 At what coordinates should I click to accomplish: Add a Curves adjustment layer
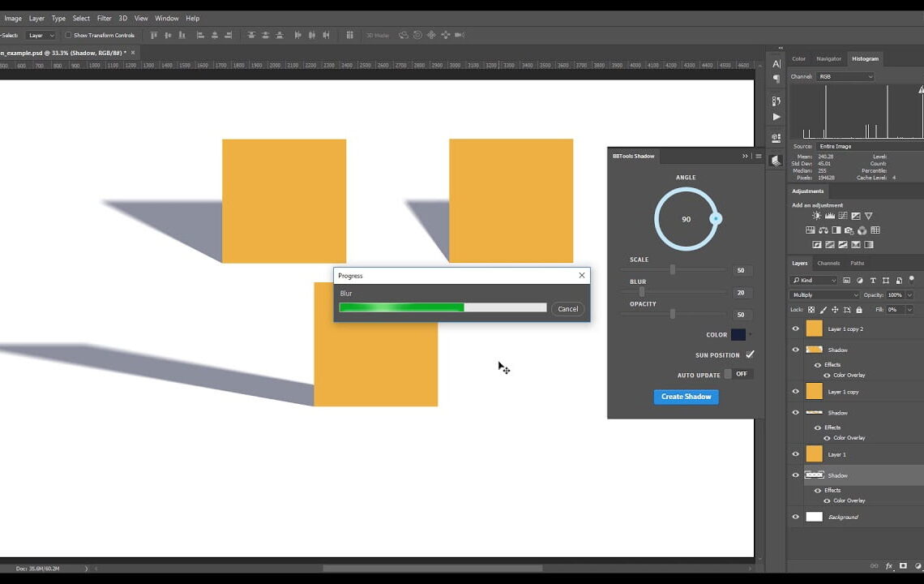843,216
